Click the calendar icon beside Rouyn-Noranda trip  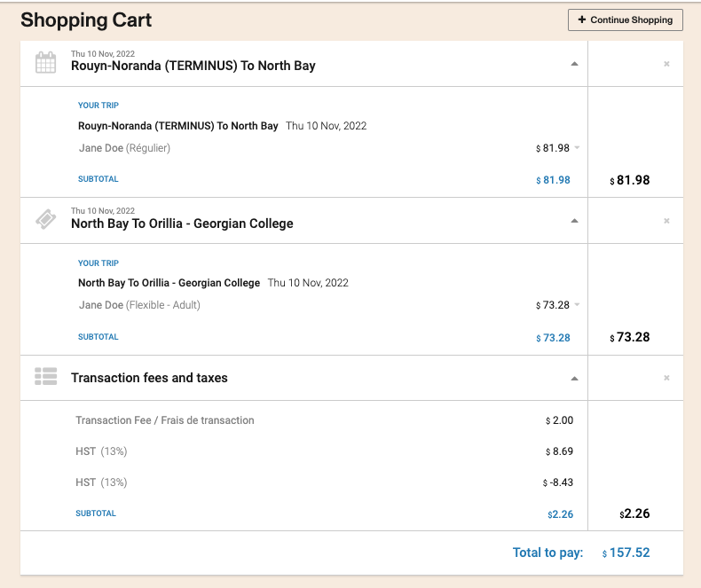pos(45,63)
